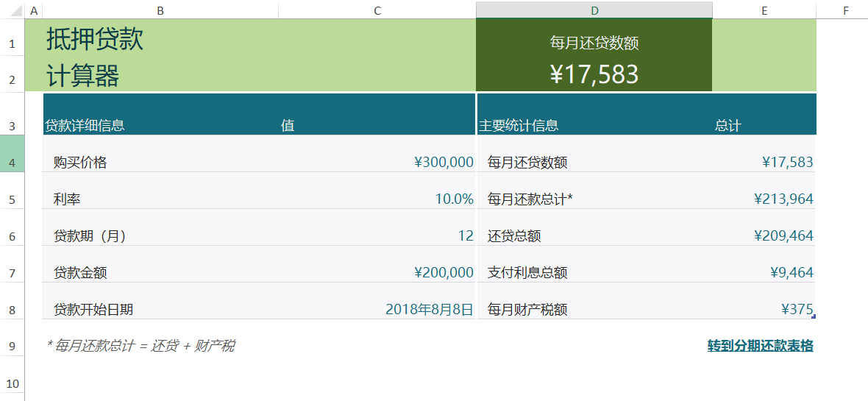
Task: Select the 贷款详细信息 table header
Action: (85, 126)
